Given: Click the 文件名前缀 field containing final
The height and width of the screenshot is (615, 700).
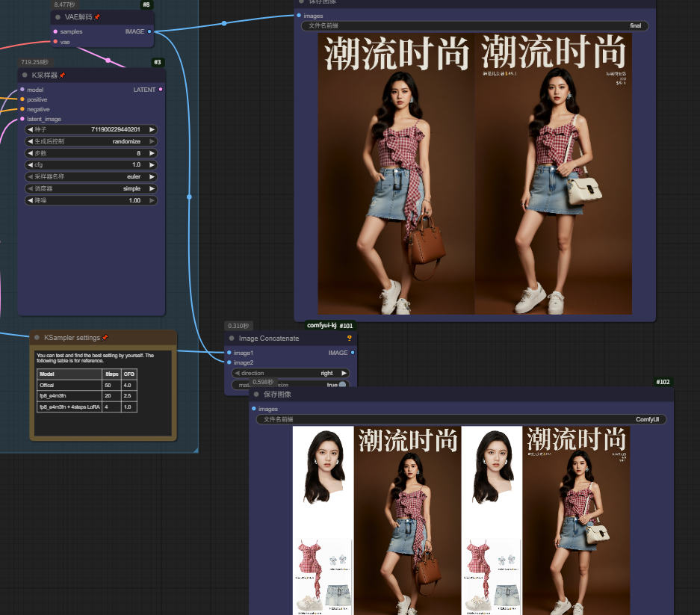Looking at the screenshot, I should [x=474, y=26].
